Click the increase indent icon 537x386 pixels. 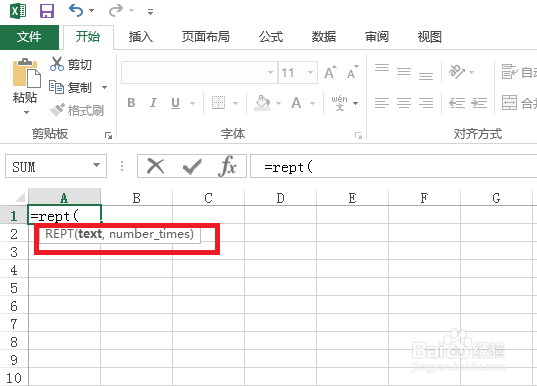point(479,103)
